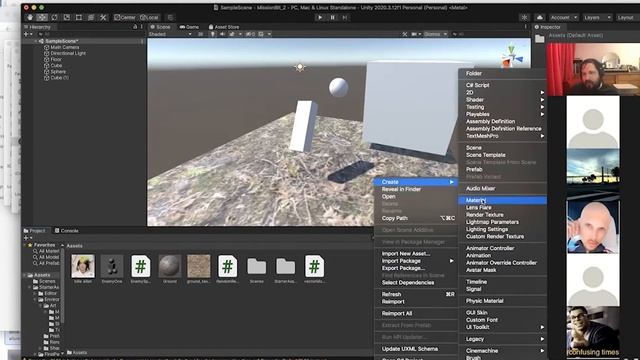Toggle 2D view mode button
Screen dimensions: 640x360
point(200,34)
